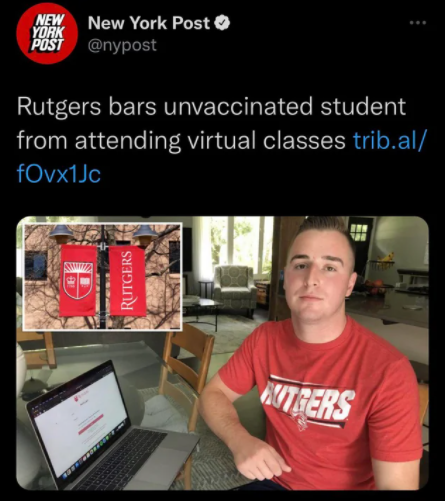Click the vertical RUTGERS text banner
The width and height of the screenshot is (445, 501).
click(x=127, y=281)
